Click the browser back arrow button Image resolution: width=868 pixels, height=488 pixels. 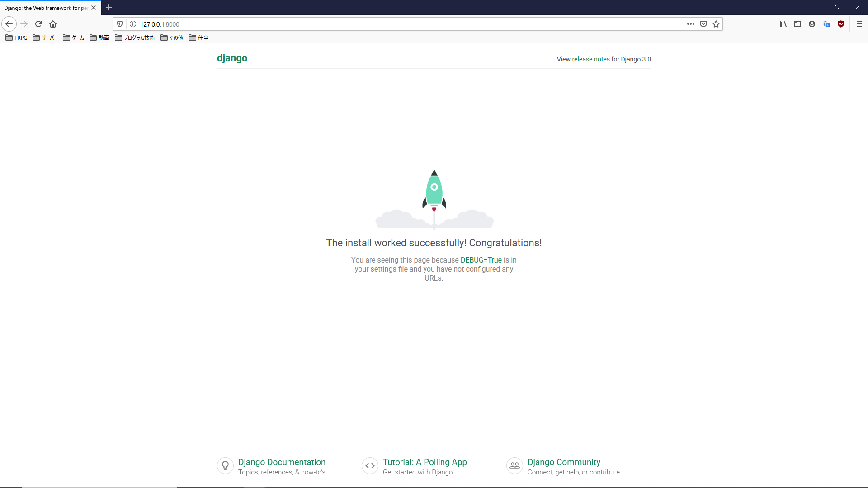click(x=9, y=24)
